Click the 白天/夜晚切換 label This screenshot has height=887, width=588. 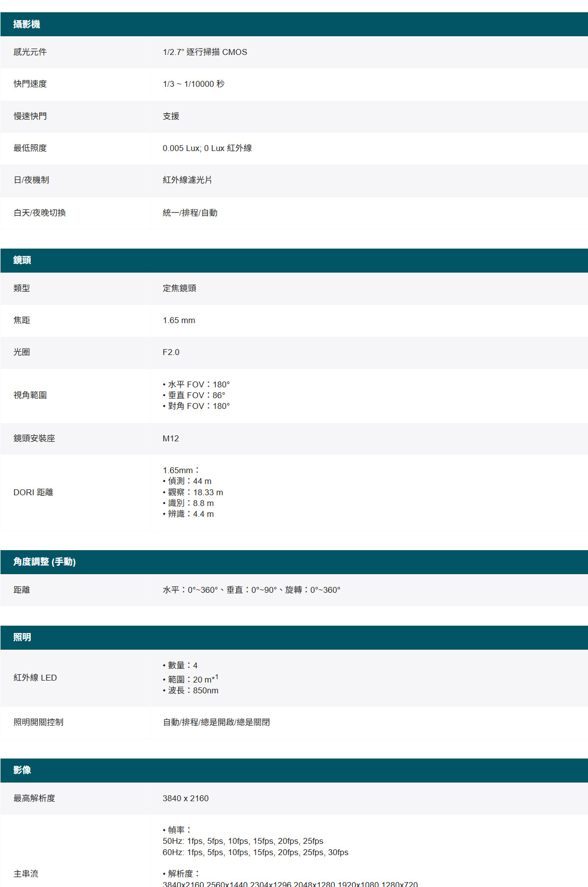40,213
